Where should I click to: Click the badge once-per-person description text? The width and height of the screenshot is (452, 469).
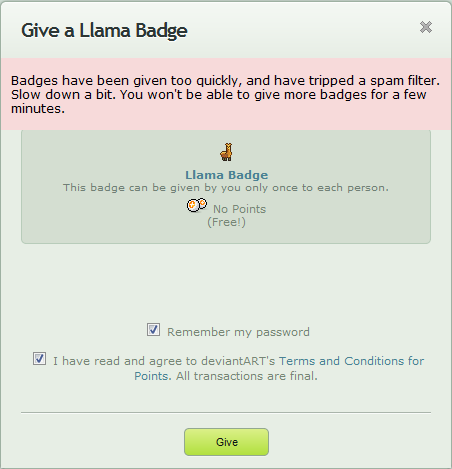pos(226,188)
